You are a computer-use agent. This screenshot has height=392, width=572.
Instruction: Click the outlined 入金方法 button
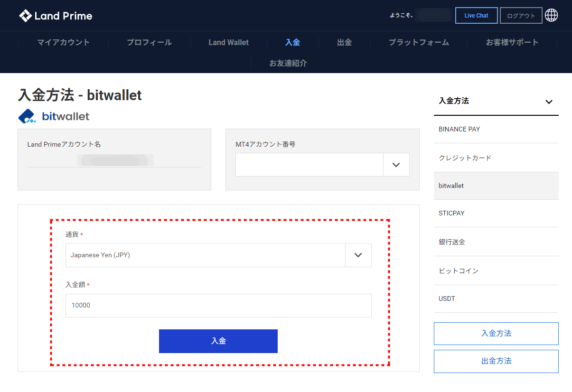pos(496,334)
